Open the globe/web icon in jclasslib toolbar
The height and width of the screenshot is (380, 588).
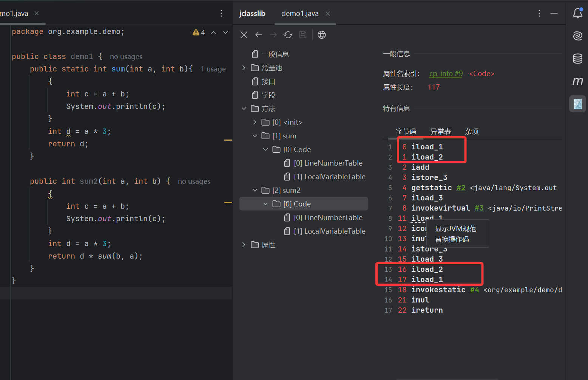[321, 34]
